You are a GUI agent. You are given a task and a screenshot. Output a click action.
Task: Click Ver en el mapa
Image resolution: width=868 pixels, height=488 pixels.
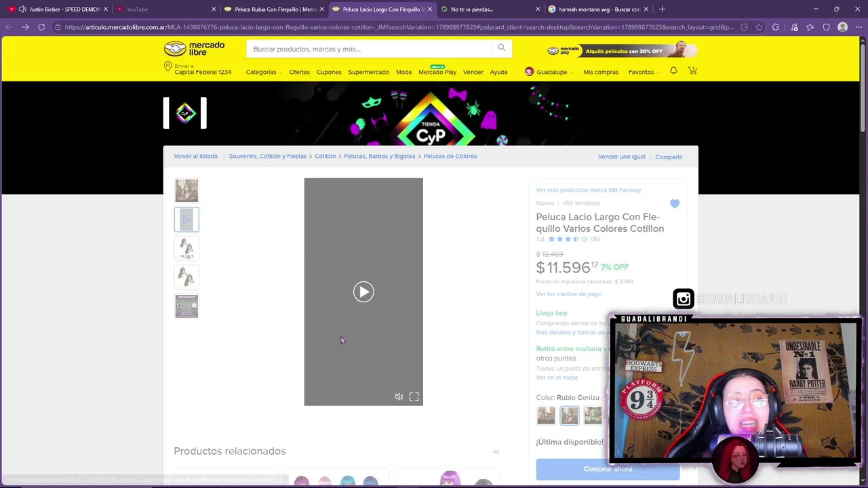[557, 377]
